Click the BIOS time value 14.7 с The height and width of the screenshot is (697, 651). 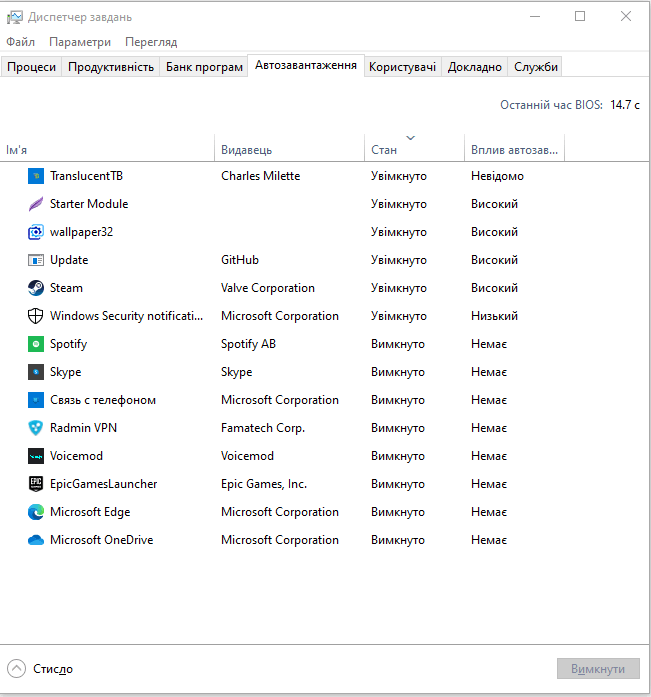(x=625, y=105)
